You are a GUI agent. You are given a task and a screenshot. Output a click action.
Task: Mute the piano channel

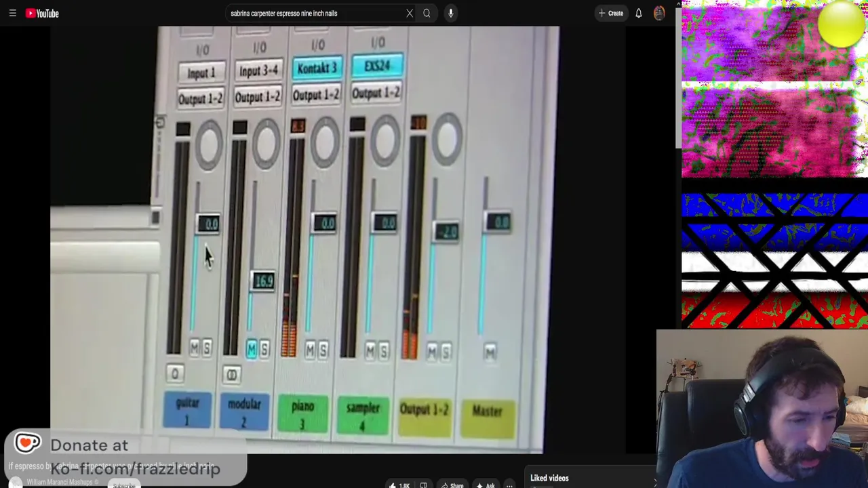(x=310, y=350)
